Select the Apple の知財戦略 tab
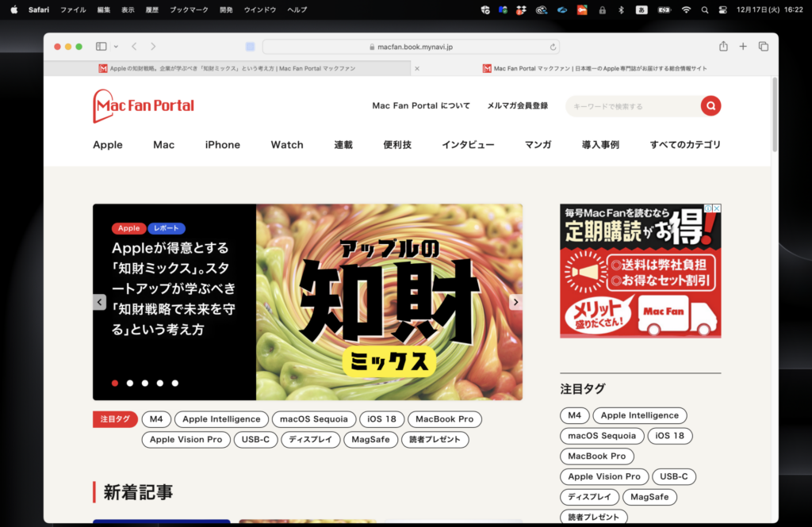812x527 pixels. 228,68
